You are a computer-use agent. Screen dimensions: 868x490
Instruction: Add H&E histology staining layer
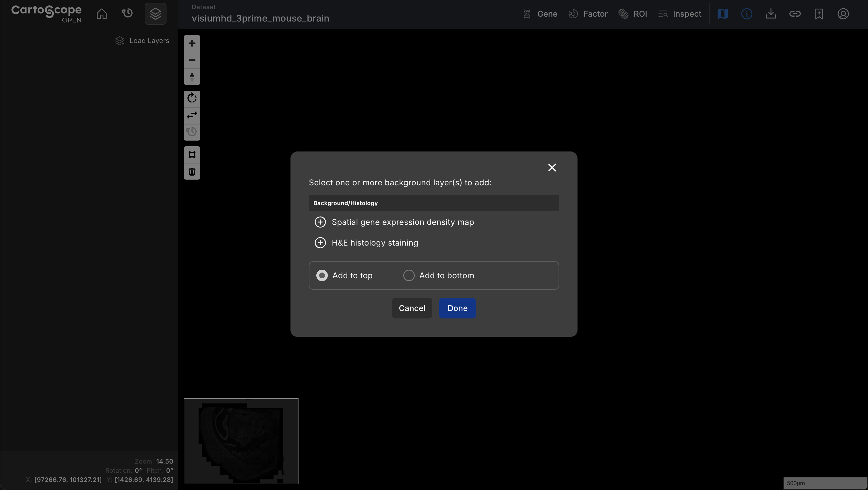(320, 243)
